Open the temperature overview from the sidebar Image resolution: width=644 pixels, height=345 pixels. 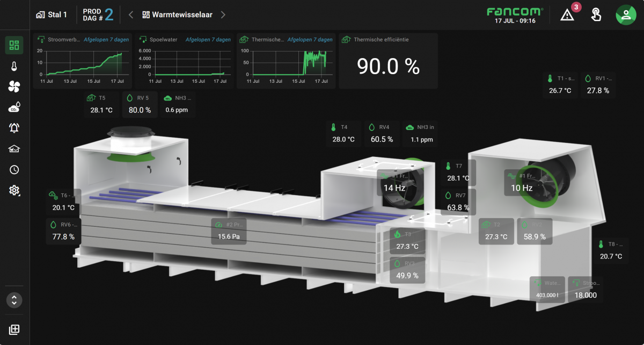14,66
